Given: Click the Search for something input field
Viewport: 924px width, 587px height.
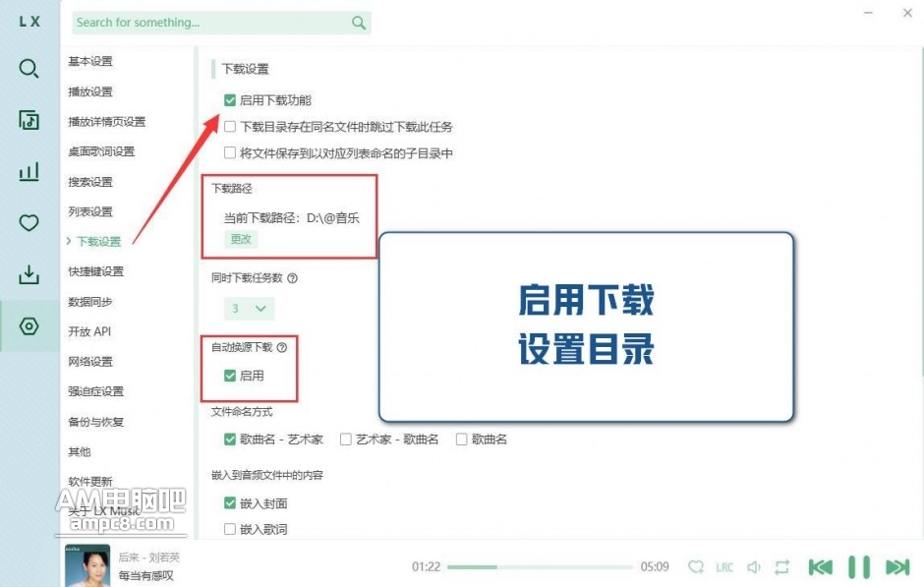Looking at the screenshot, I should click(211, 23).
